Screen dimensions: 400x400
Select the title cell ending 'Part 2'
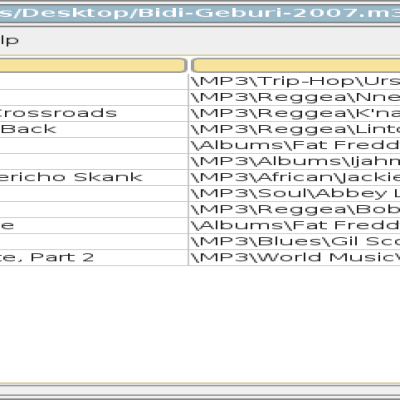[94, 257]
